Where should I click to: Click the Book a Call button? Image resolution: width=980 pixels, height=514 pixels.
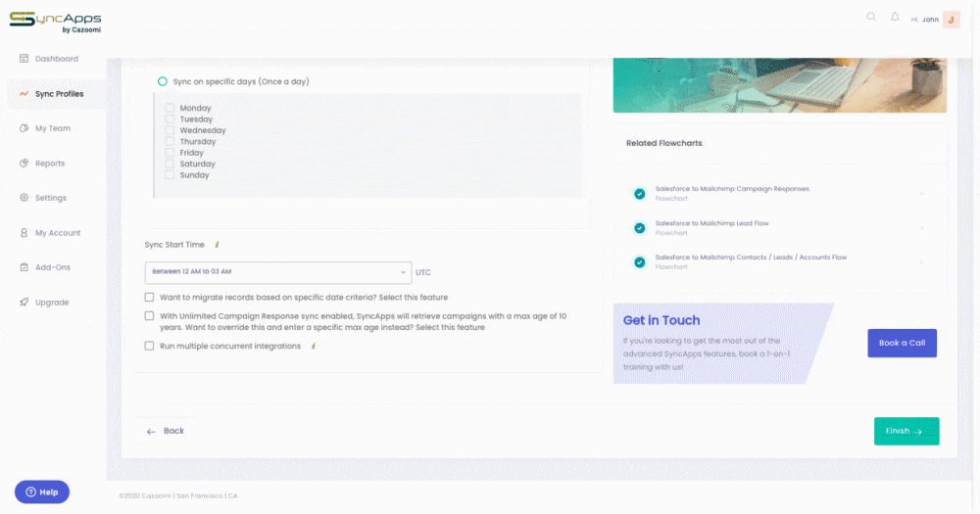point(902,343)
